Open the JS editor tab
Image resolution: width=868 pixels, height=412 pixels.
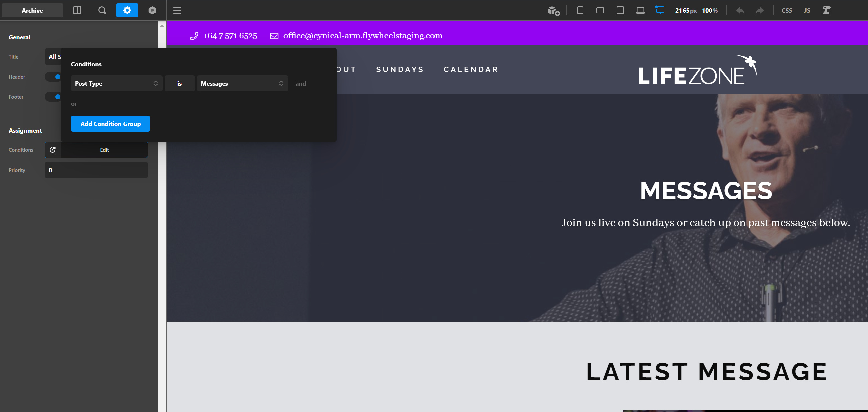[x=807, y=10]
